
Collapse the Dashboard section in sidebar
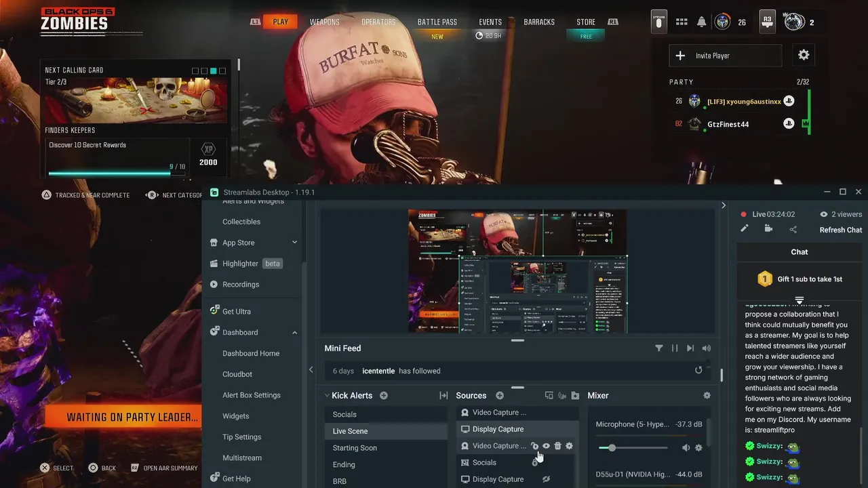coord(294,333)
